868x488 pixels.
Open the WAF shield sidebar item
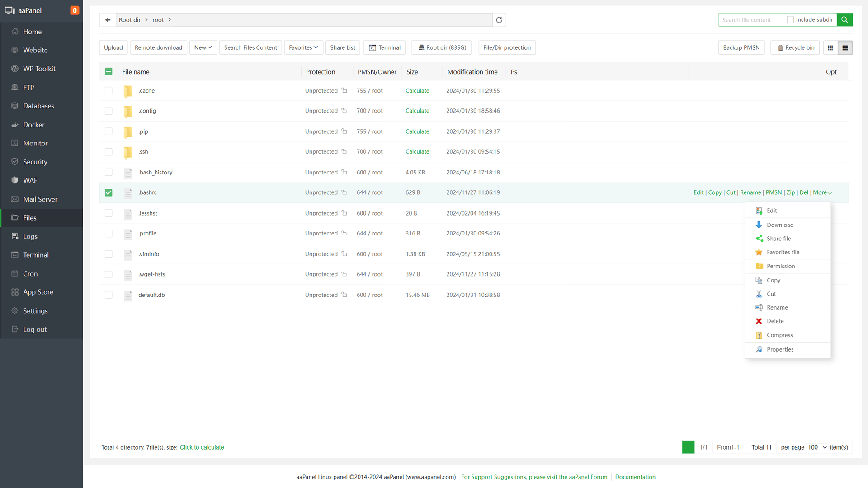point(15,180)
